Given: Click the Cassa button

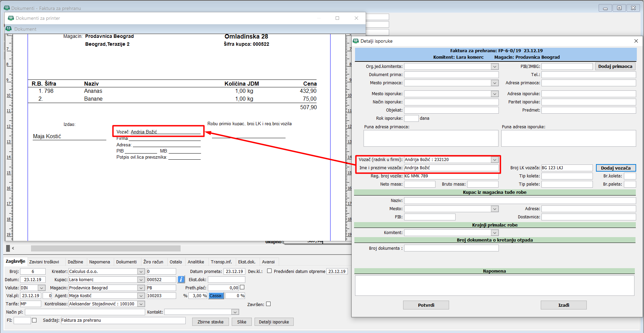Looking at the screenshot, I should pos(216,296).
